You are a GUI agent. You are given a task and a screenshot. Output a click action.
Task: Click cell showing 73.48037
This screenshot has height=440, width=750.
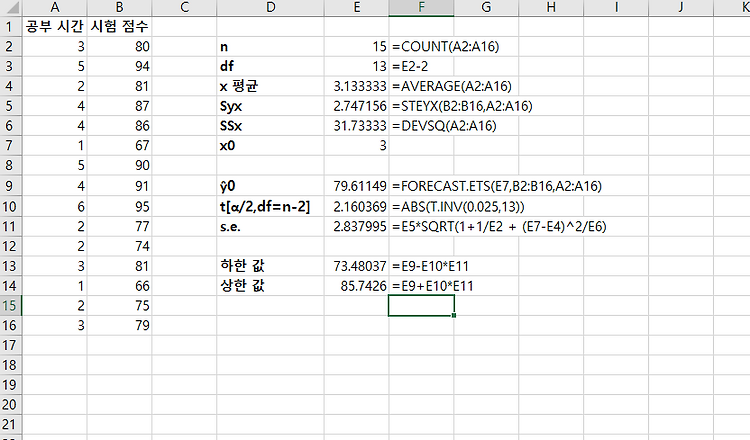(x=356, y=266)
